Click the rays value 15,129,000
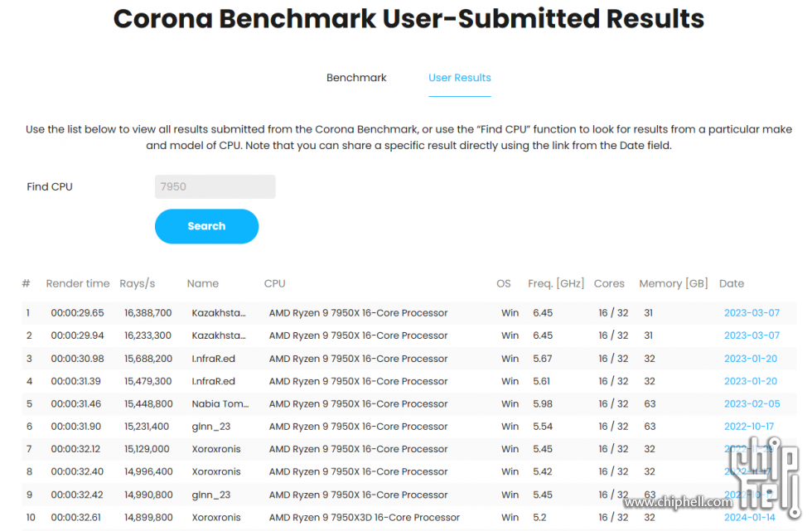 (147, 449)
